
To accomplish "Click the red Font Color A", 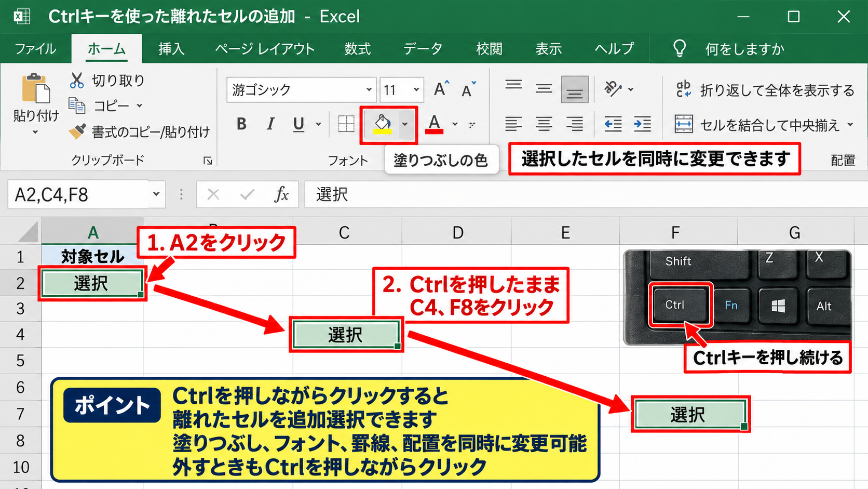I will coord(435,124).
